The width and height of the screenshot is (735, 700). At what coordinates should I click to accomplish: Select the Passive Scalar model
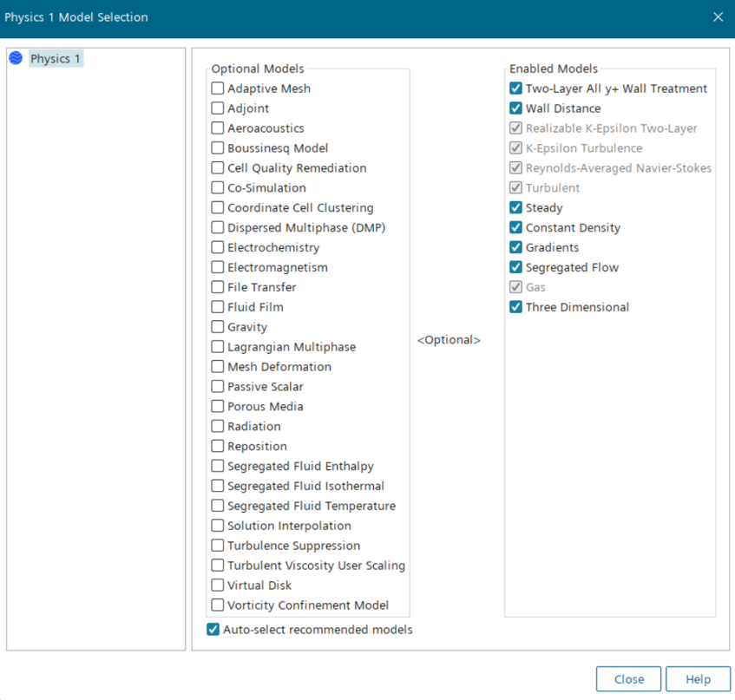click(x=218, y=387)
